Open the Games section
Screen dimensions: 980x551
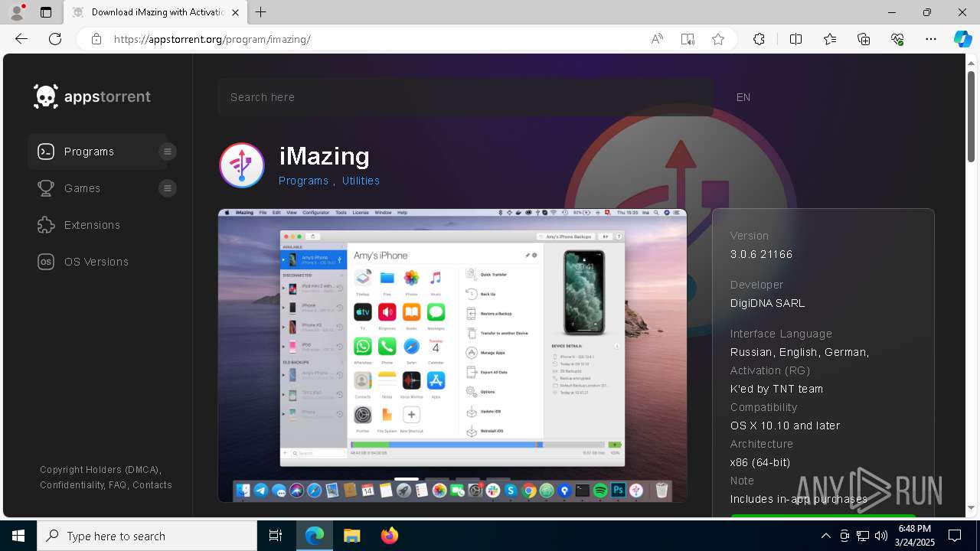click(82, 188)
